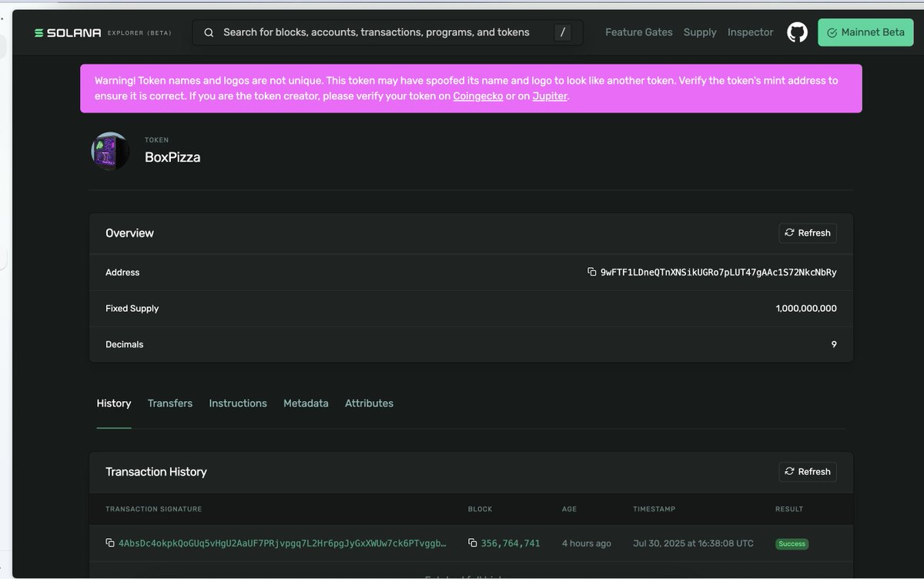Viewport: 924px width, 579px height.
Task: Open the GitHub repository icon
Action: 797,32
